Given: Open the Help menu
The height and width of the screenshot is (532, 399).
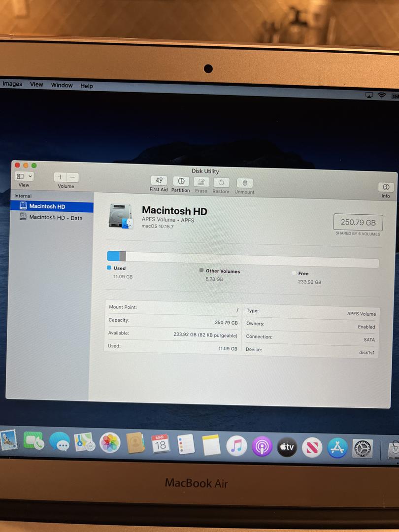Looking at the screenshot, I should click(x=86, y=85).
